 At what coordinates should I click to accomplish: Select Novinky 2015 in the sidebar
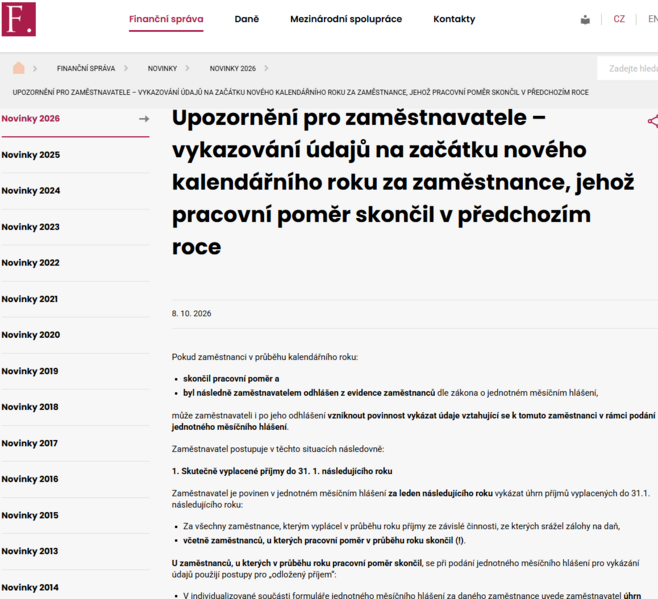click(x=30, y=515)
